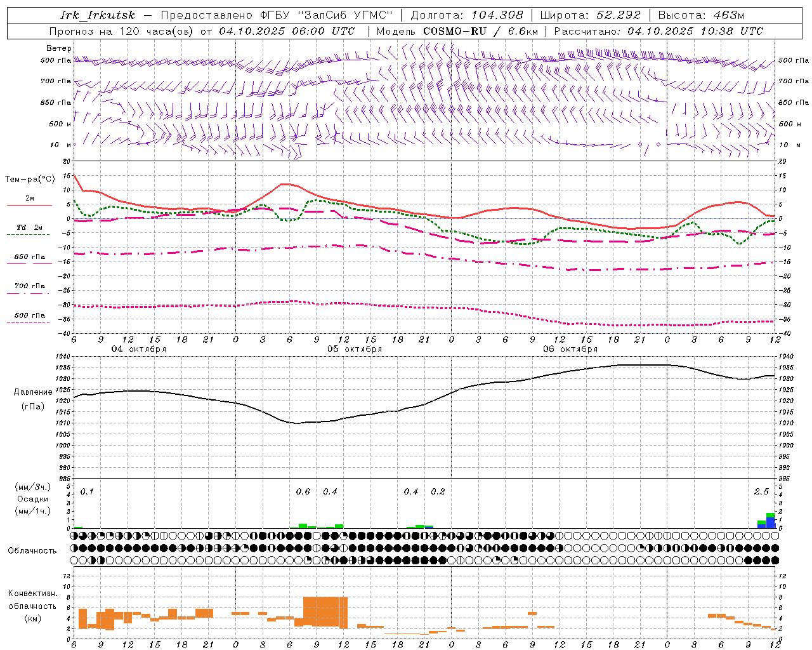Click the "Облачность" cloud cover label
Image resolution: width=812 pixels, height=650 pixels.
32,550
